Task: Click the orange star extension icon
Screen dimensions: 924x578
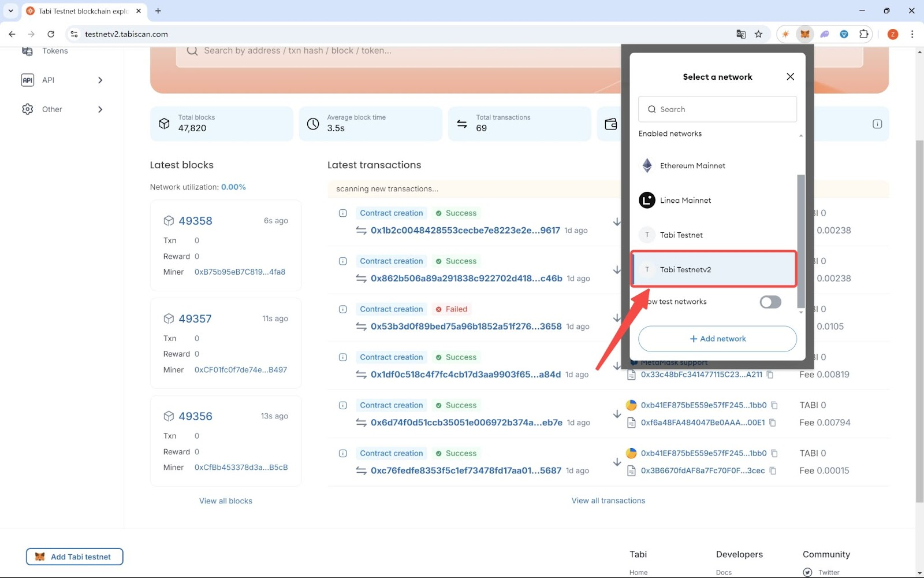Action: (785, 34)
